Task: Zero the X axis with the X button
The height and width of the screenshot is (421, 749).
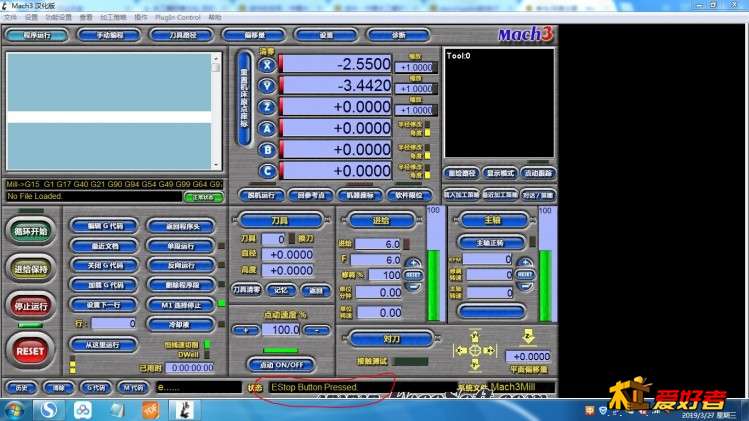Action: (x=267, y=65)
